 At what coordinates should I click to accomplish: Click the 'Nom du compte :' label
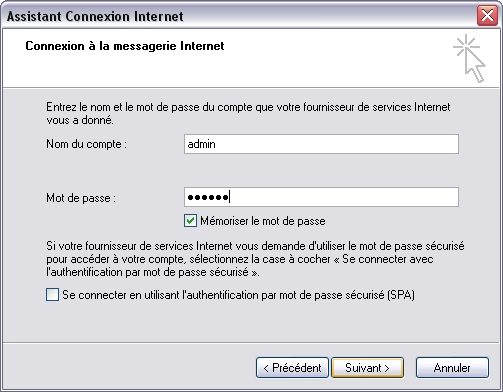pyautogui.click(x=86, y=144)
